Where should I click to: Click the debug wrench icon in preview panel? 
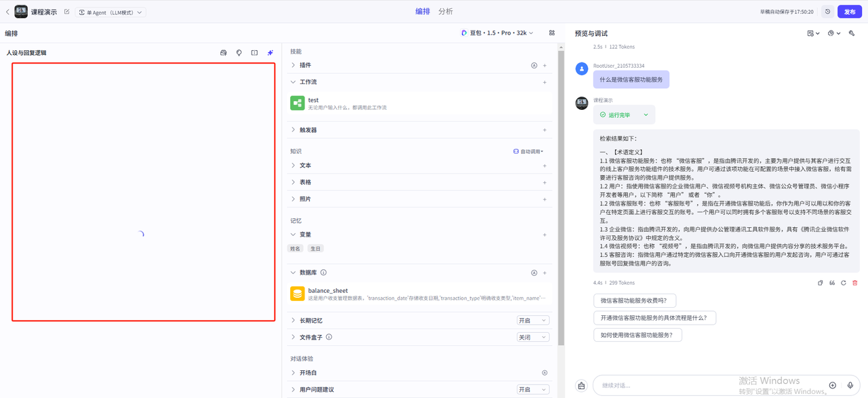pos(852,33)
